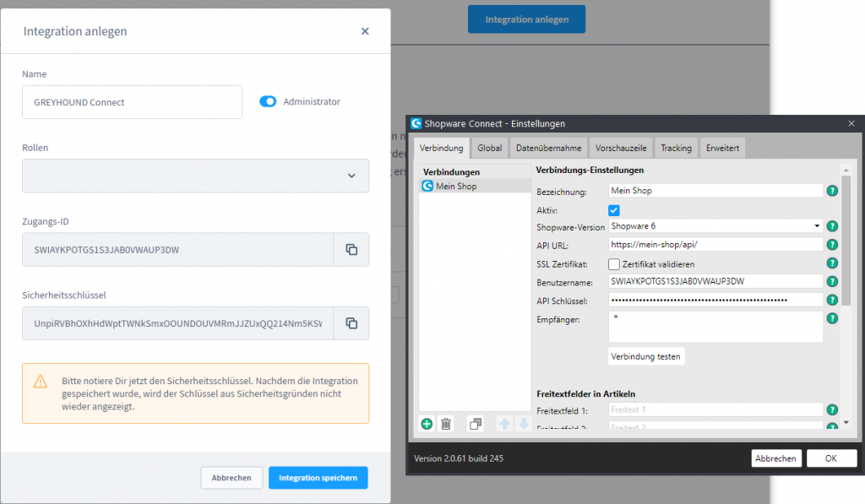The height and width of the screenshot is (504, 865).
Task: Click Abbrechen in Integration anlegen dialog
Action: tap(231, 478)
